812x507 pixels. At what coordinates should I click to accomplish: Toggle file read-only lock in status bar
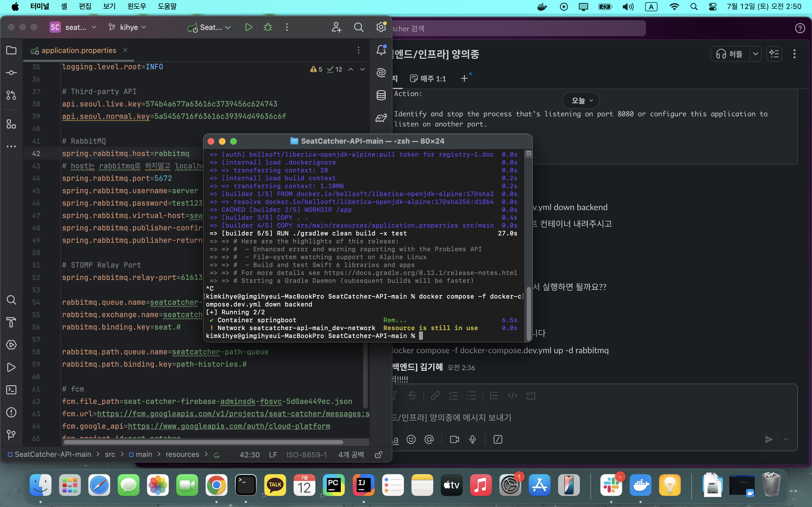pos(378,455)
